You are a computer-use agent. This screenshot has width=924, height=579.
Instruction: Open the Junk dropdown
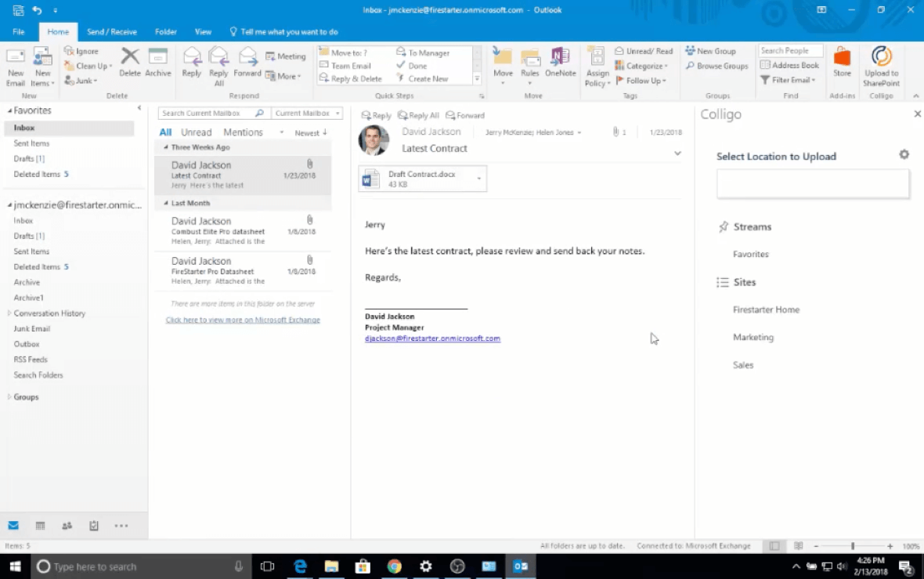click(x=81, y=81)
